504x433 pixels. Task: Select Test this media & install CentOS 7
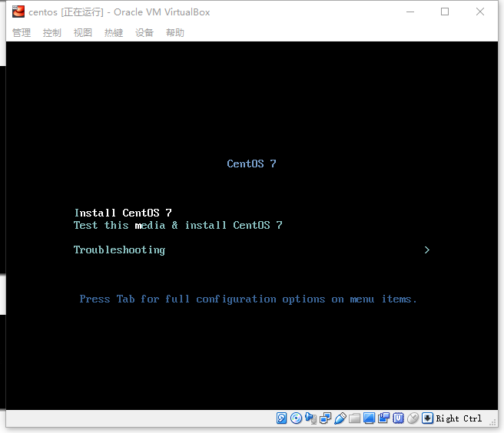coord(178,225)
